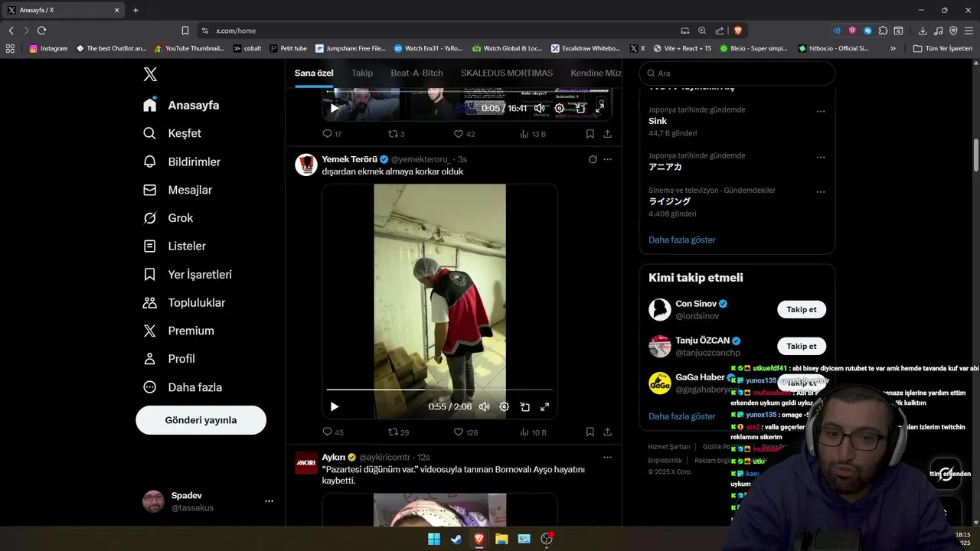This screenshot has width=980, height=551.
Task: Seek on Yemek Terörü video progress bar
Action: [x=439, y=390]
